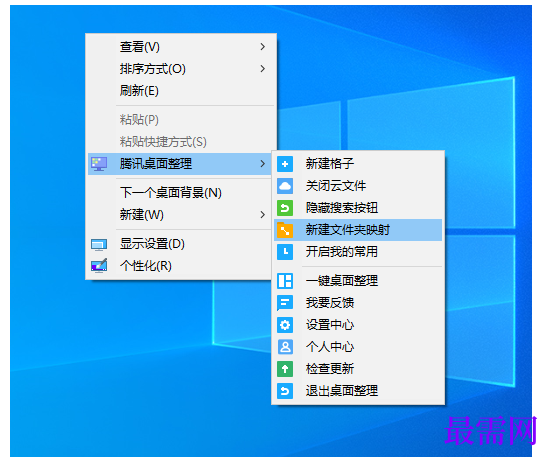
Task: Open 个性化(R) entry
Action: pyautogui.click(x=181, y=266)
